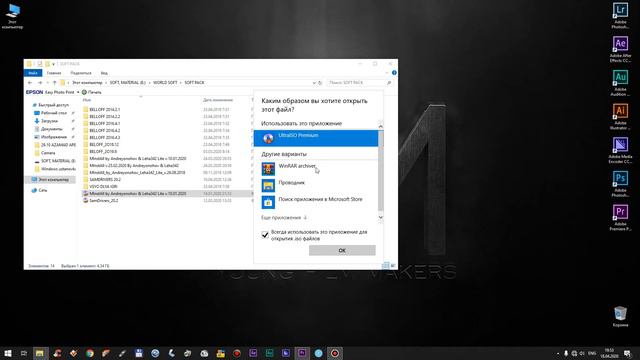Click app list scrollbar down arrow
The width and height of the screenshot is (640, 360).
click(380, 217)
